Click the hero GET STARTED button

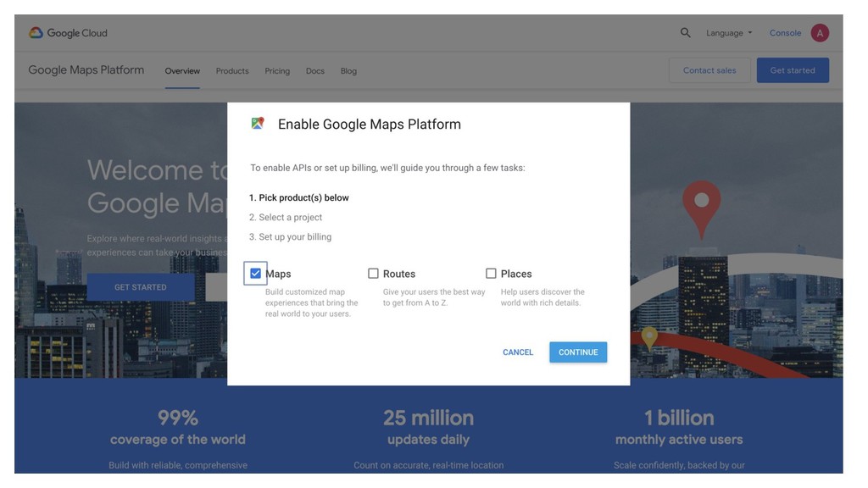(x=141, y=287)
